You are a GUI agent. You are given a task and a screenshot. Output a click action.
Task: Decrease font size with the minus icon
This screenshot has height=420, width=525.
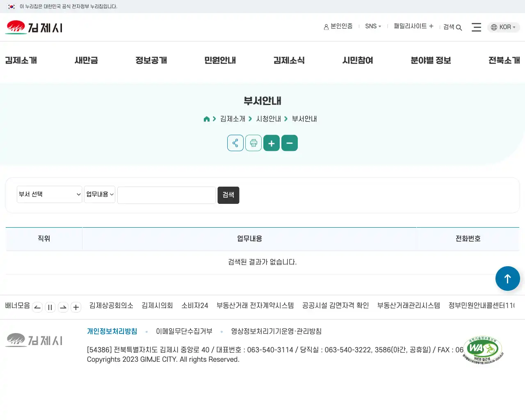pyautogui.click(x=290, y=143)
